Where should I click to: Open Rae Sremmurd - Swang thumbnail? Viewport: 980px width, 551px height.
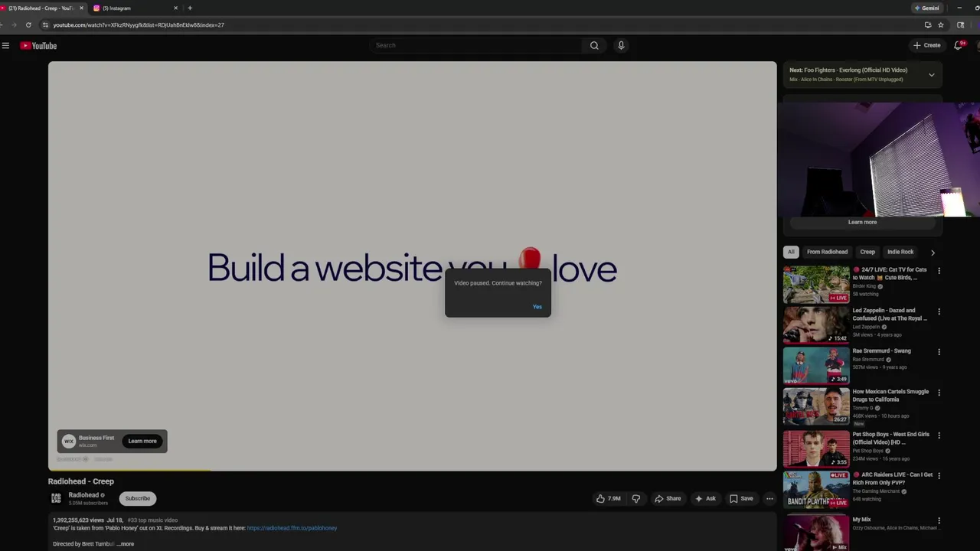tap(816, 365)
